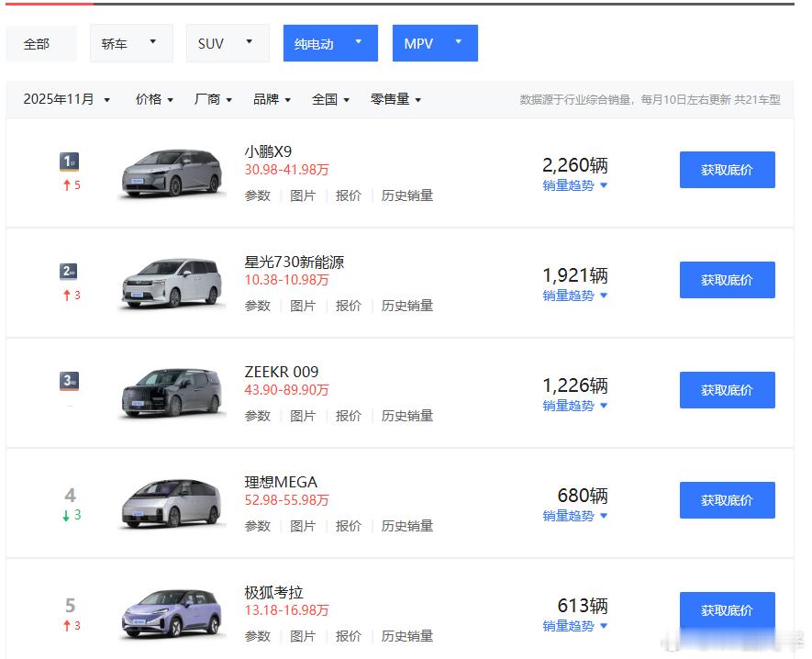View 报价 for 理想MEGA
This screenshot has width=812, height=659.
[x=348, y=526]
